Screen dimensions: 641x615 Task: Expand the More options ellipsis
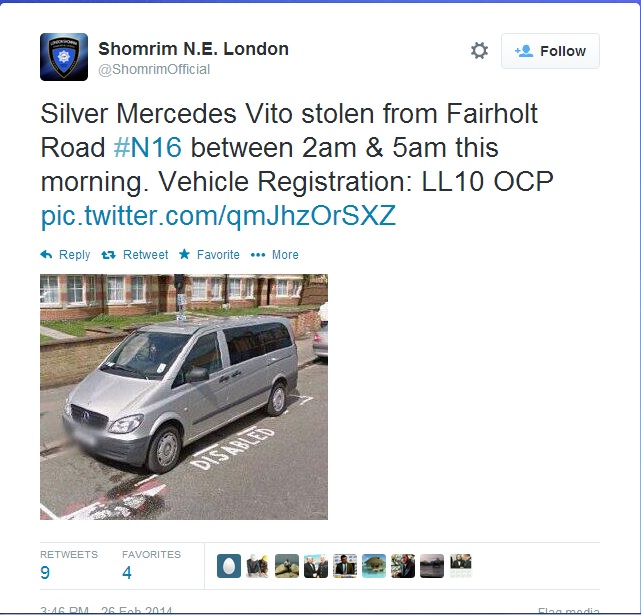pos(258,255)
